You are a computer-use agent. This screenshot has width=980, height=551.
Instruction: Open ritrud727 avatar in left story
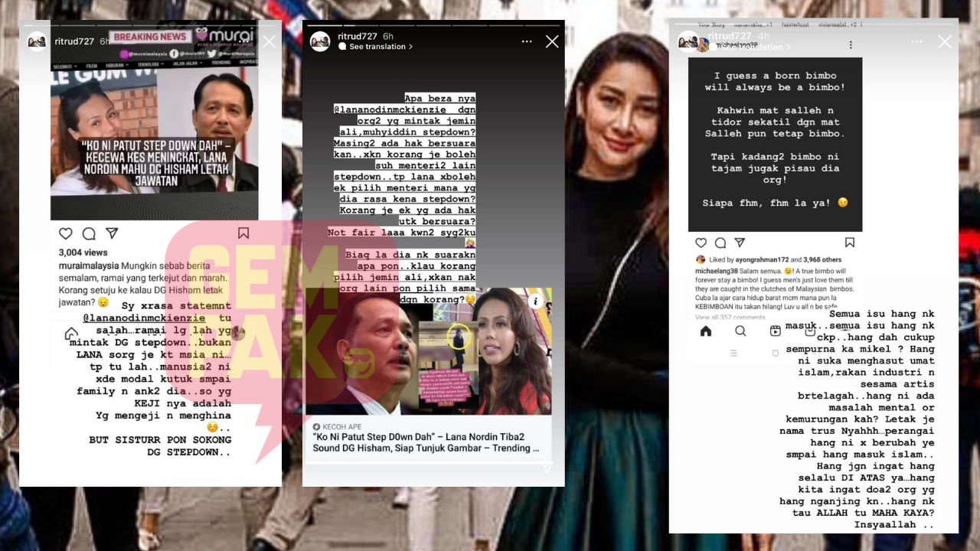[37, 41]
